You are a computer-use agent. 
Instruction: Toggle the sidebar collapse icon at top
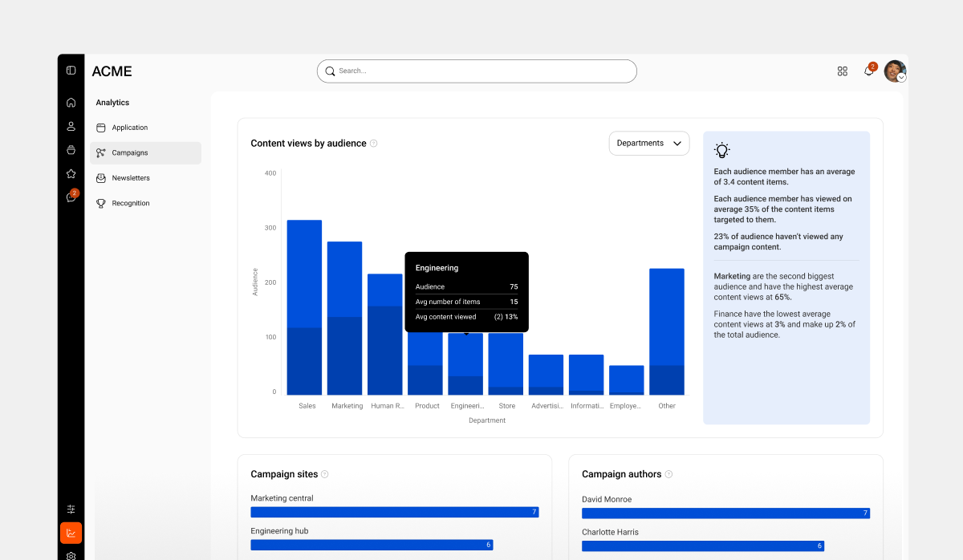pos(71,70)
